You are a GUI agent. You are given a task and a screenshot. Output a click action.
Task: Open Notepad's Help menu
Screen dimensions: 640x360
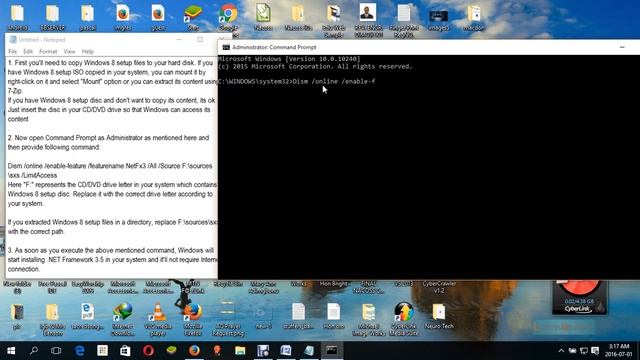88,51
